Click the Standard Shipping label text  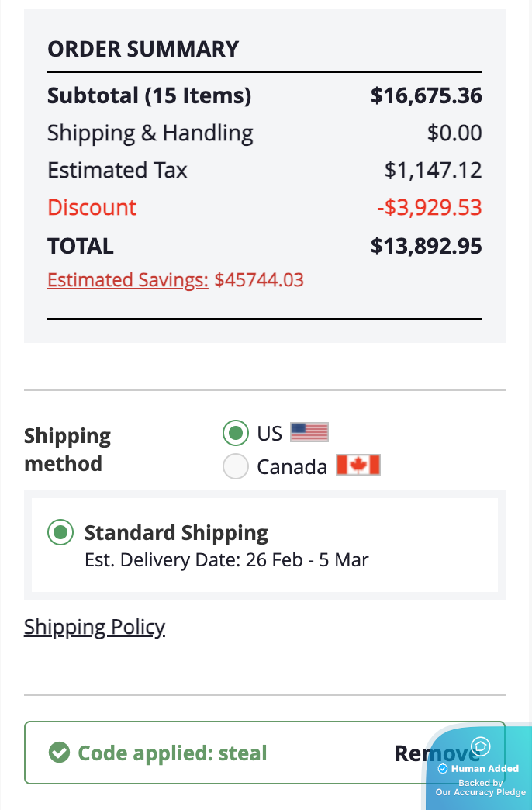click(x=176, y=533)
